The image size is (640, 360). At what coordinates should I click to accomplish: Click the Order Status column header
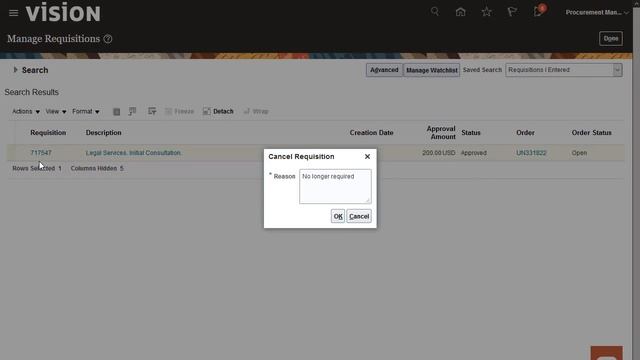(x=591, y=133)
